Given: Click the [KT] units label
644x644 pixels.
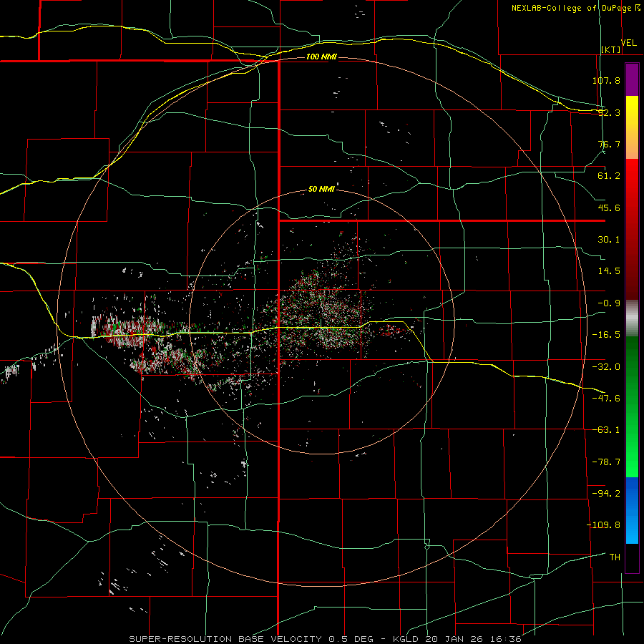Looking at the screenshot, I should click(611, 49).
